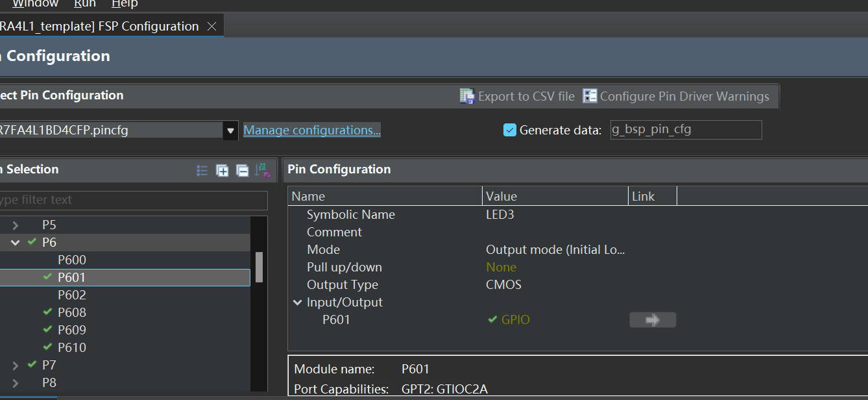Expand the P5 port node
The image size is (868, 400).
(x=16, y=225)
